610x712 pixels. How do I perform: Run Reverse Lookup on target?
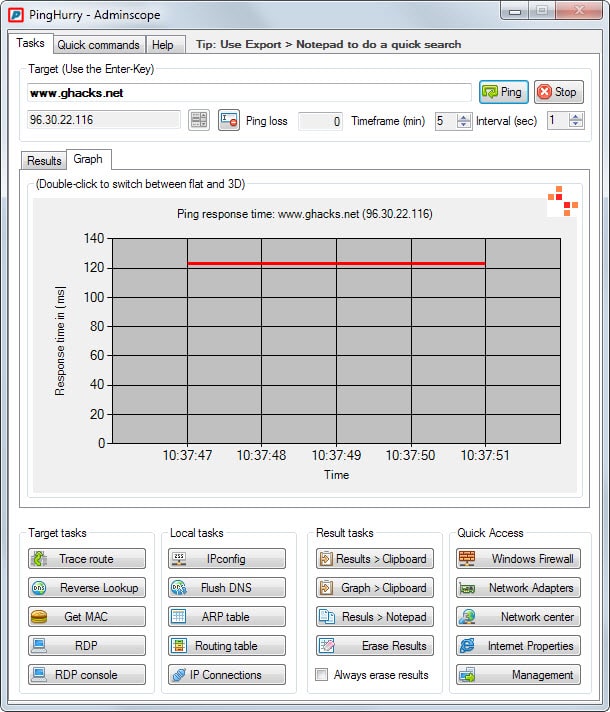click(x=87, y=588)
